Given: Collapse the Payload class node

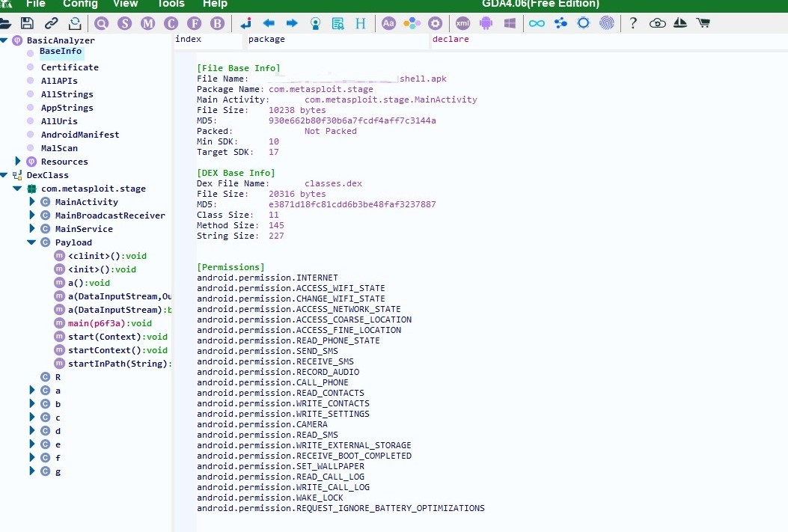Looking at the screenshot, I should pyautogui.click(x=31, y=242).
